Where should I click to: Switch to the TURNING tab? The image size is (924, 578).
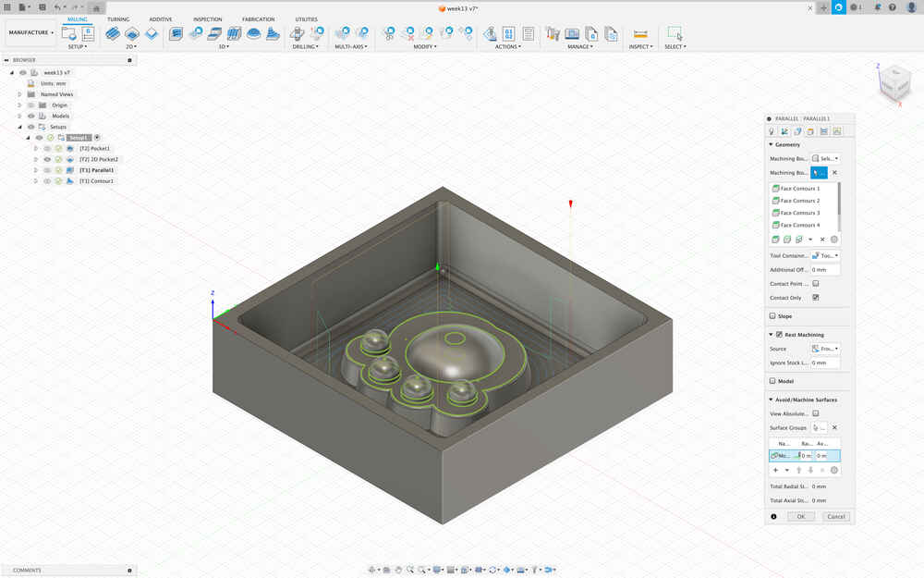click(118, 19)
